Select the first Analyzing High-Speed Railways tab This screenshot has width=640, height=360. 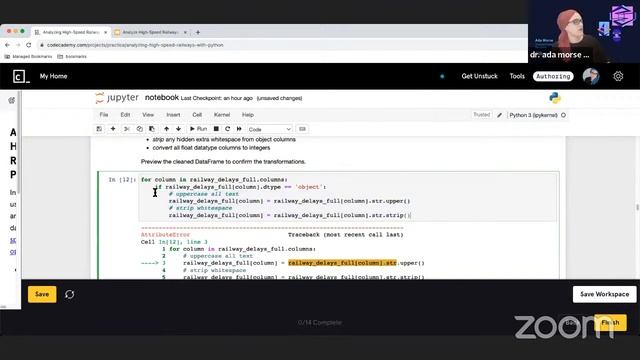[71, 32]
